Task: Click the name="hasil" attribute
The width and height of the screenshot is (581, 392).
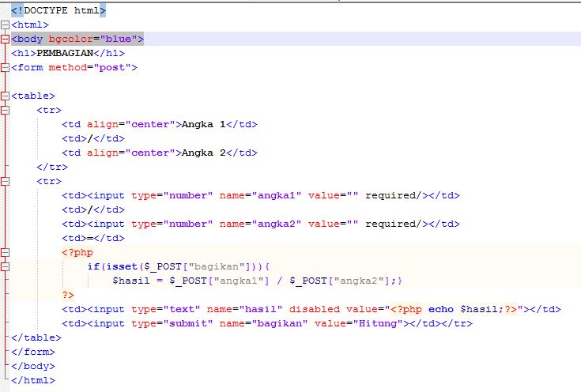Action: click(x=244, y=309)
